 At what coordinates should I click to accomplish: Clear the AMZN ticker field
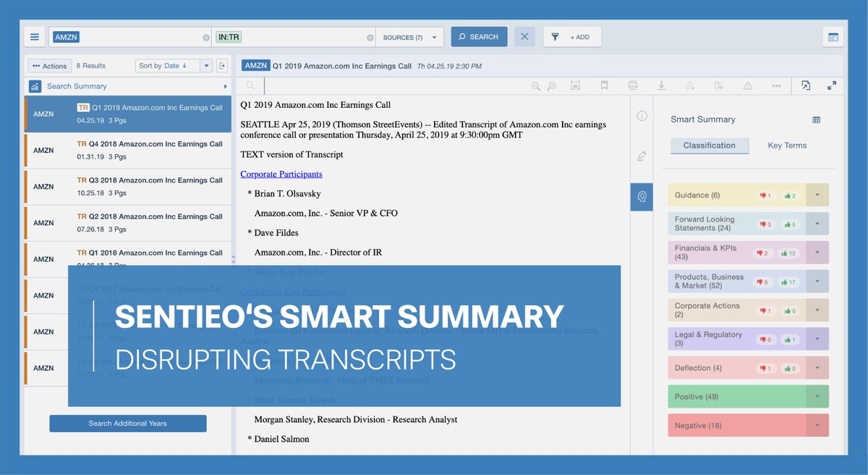(x=206, y=38)
